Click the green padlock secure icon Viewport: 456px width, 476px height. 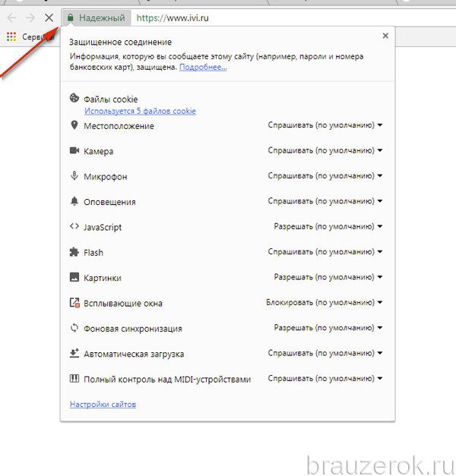coord(70,17)
